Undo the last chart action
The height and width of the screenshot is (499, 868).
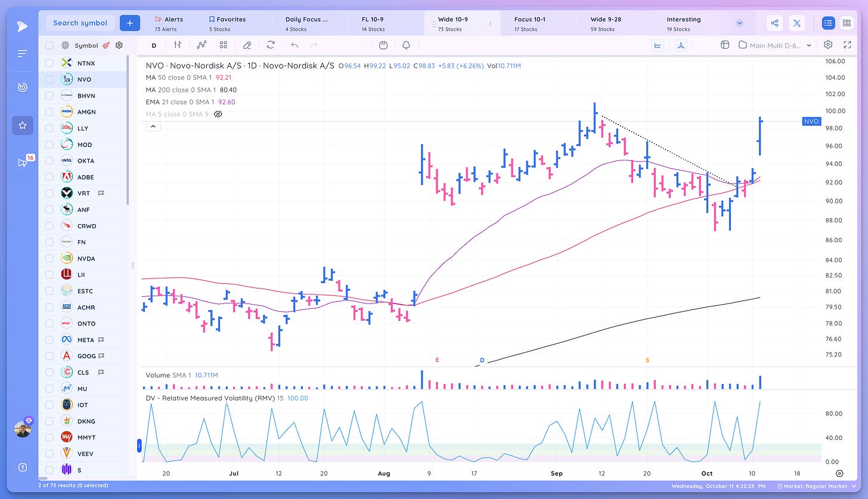[294, 45]
